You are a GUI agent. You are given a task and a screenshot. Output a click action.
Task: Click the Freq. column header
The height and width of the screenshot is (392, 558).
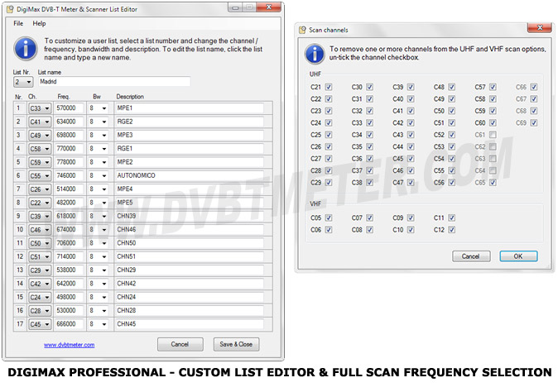click(x=64, y=97)
